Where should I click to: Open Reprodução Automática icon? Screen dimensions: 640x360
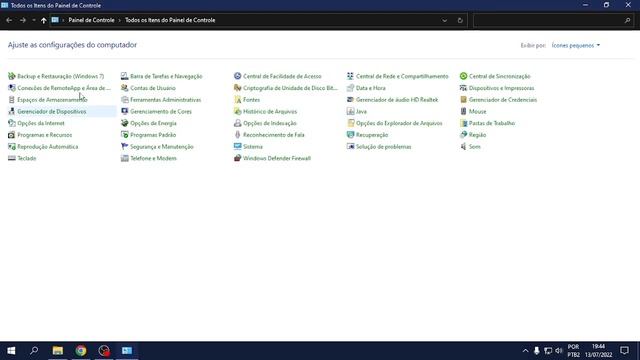click(11, 147)
